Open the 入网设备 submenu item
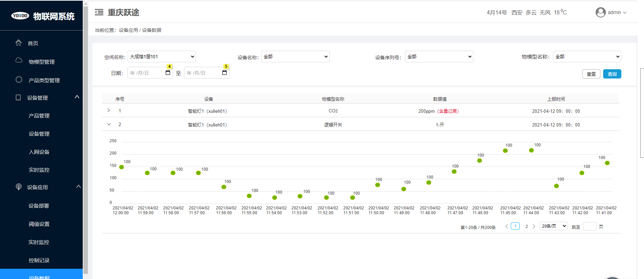This screenshot has width=644, height=279. click(39, 152)
